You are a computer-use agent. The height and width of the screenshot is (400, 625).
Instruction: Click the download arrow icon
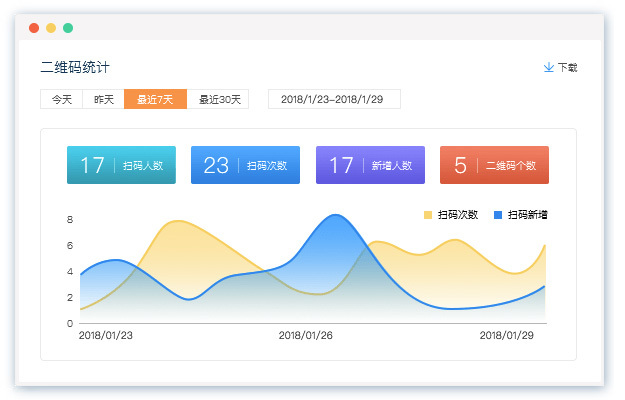548,67
